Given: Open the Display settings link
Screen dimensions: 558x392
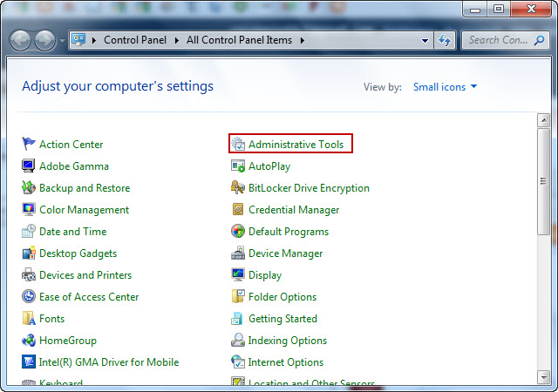Looking at the screenshot, I should (x=265, y=275).
